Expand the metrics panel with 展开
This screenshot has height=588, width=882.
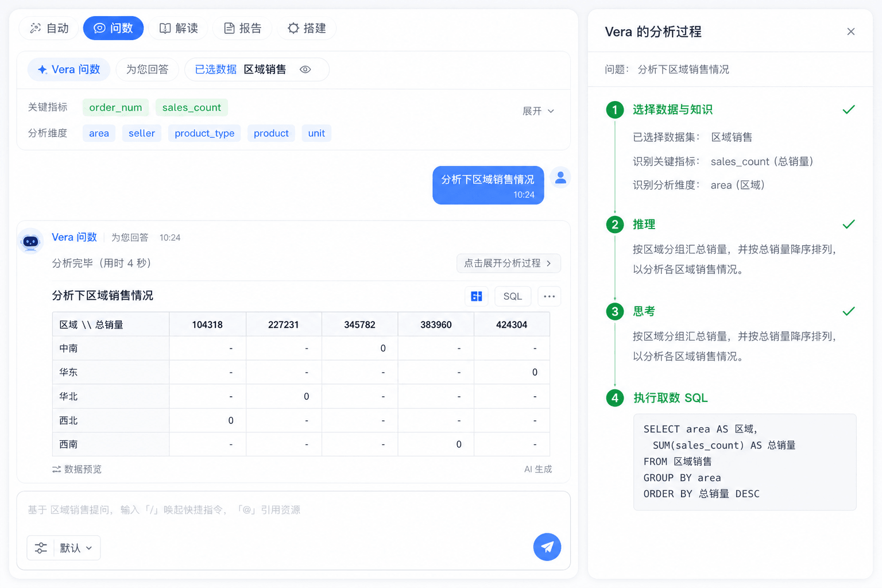(x=539, y=111)
